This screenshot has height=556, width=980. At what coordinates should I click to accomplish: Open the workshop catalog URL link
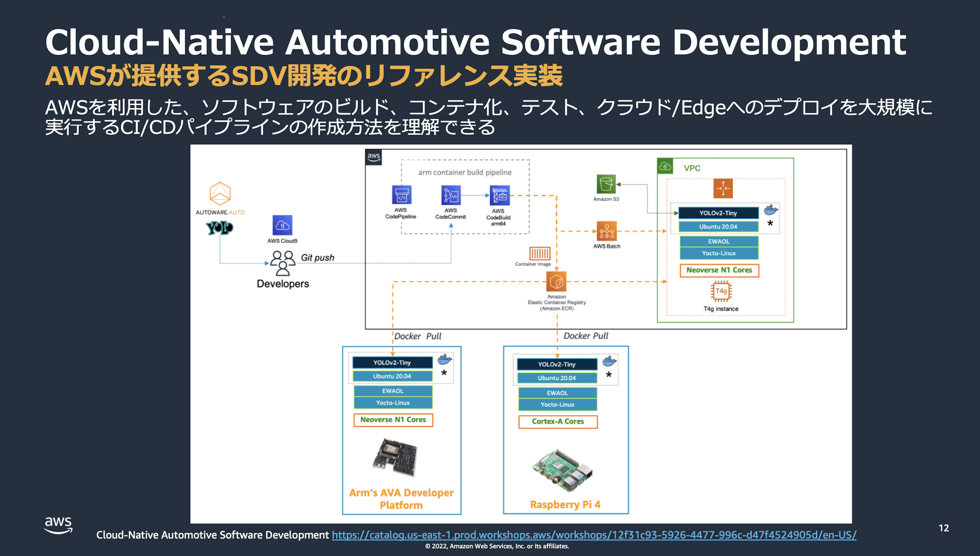click(594, 535)
